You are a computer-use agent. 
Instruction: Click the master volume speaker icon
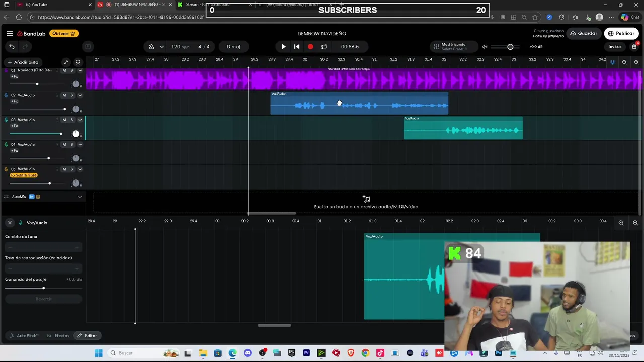click(485, 47)
